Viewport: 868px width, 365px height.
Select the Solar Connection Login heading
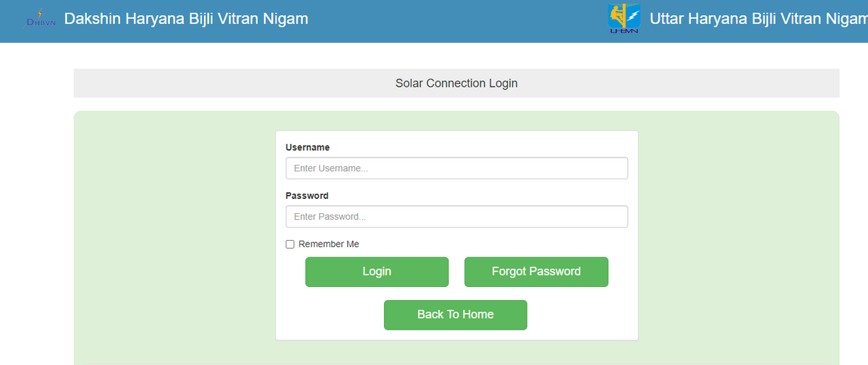[x=456, y=83]
